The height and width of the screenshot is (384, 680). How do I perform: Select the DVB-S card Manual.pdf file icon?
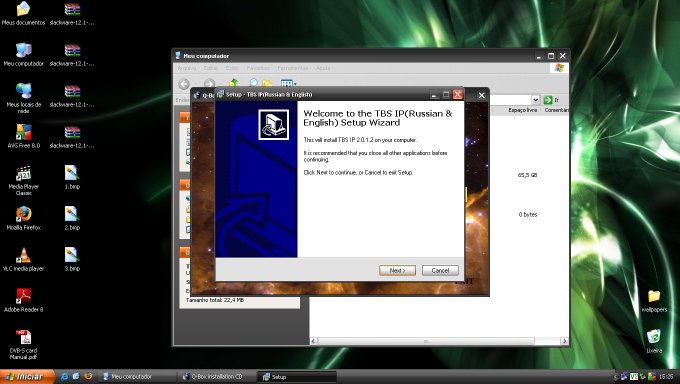(23, 344)
